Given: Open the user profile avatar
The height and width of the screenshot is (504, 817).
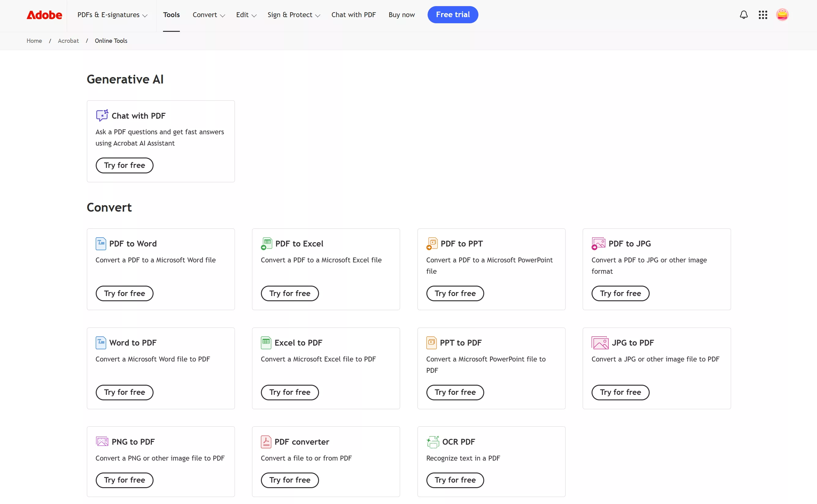Looking at the screenshot, I should pyautogui.click(x=782, y=15).
